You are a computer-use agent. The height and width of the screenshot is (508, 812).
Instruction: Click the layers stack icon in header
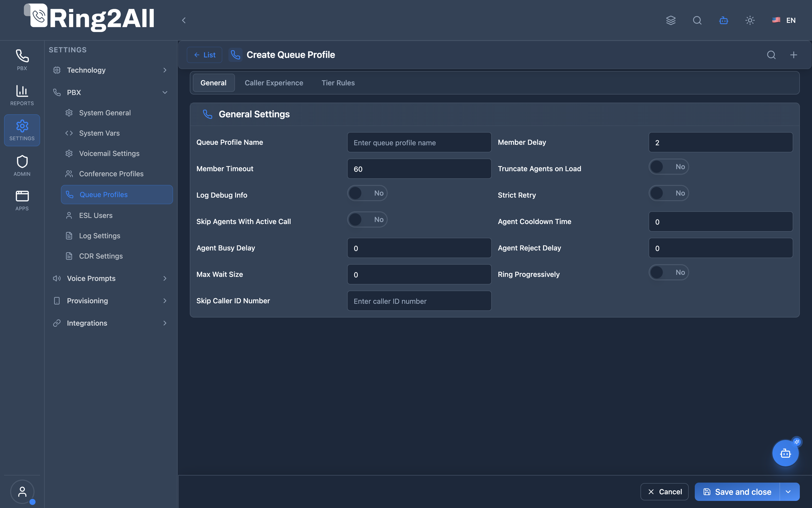pyautogui.click(x=671, y=21)
